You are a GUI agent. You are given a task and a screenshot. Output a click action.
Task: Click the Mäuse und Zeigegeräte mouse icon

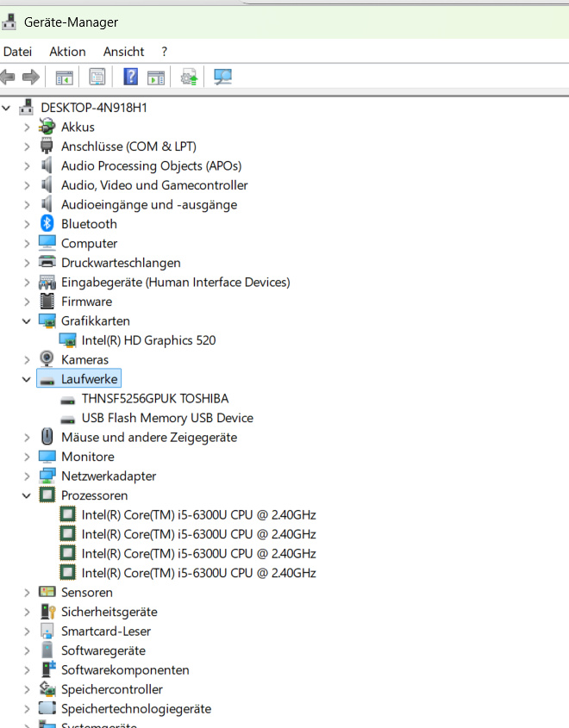point(47,437)
